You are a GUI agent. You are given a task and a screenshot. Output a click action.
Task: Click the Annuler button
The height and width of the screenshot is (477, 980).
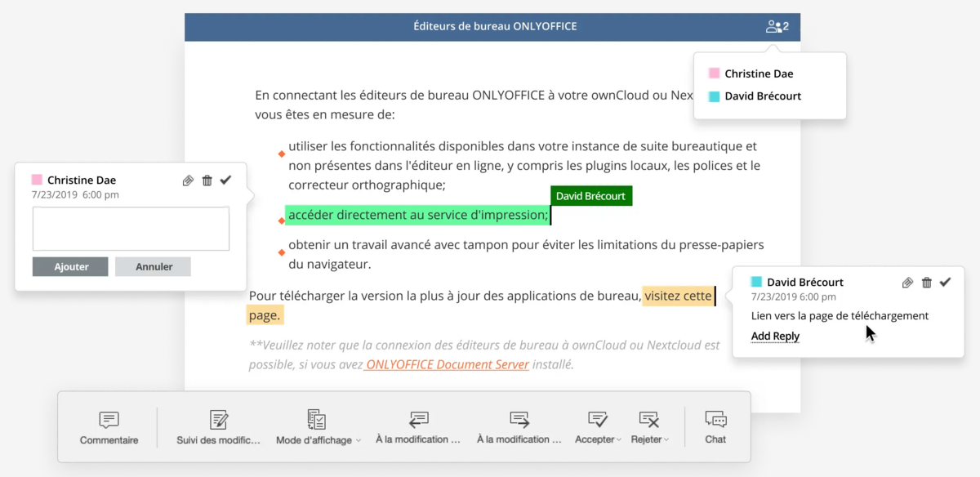(153, 267)
